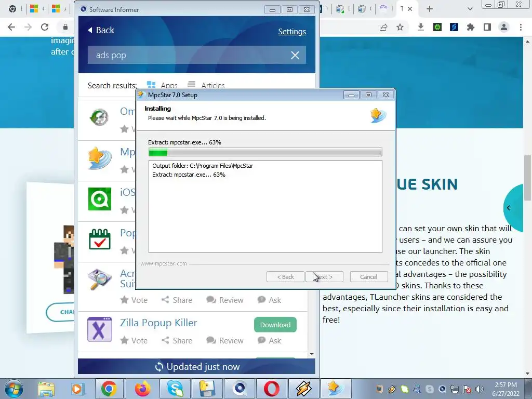Image resolution: width=532 pixels, height=399 pixels.
Task: Open Windows Explorer from taskbar
Action: click(46, 389)
